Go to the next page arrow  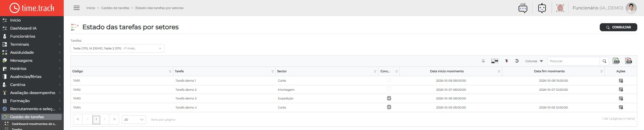105,119
